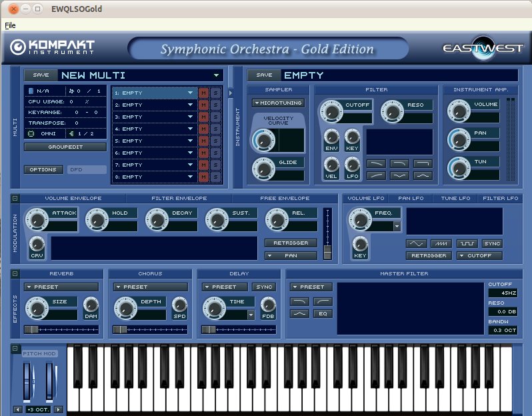The height and width of the screenshot is (416, 532).
Task: Click the LFO Freq. knob
Action: click(x=359, y=219)
